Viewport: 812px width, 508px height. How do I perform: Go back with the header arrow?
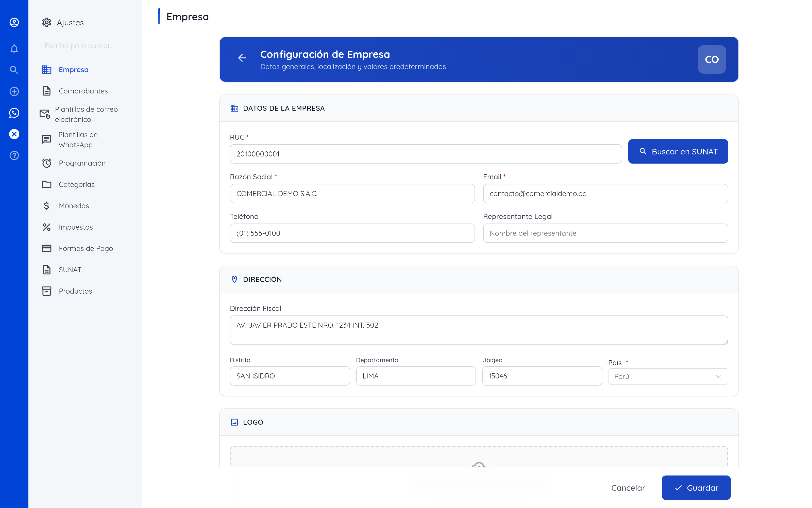242,58
